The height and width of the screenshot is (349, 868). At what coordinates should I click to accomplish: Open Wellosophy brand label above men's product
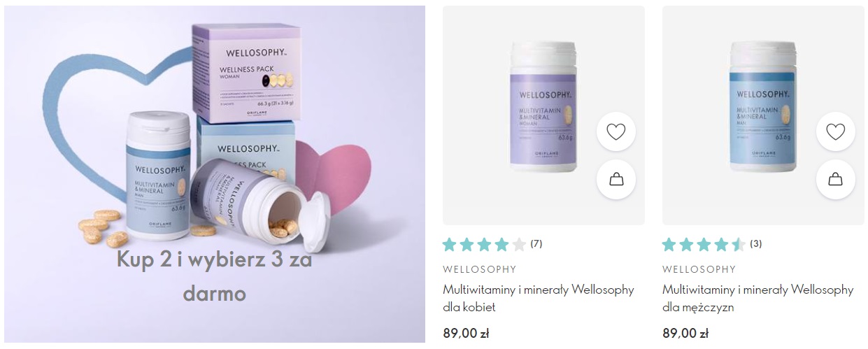699,269
